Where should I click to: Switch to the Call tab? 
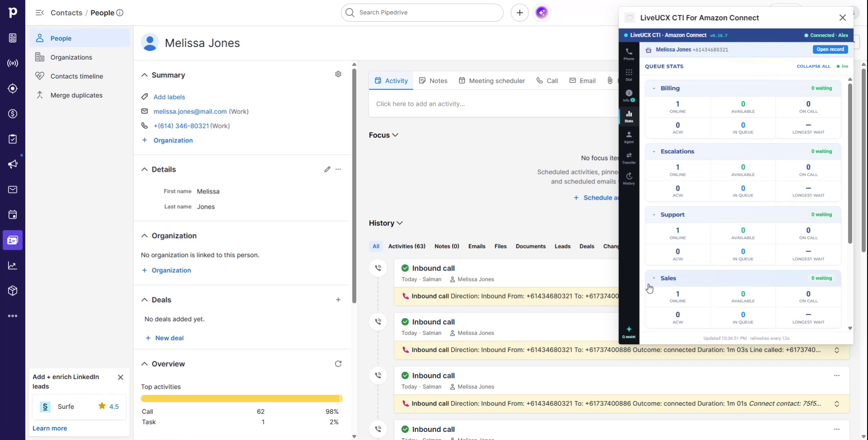[x=547, y=81]
